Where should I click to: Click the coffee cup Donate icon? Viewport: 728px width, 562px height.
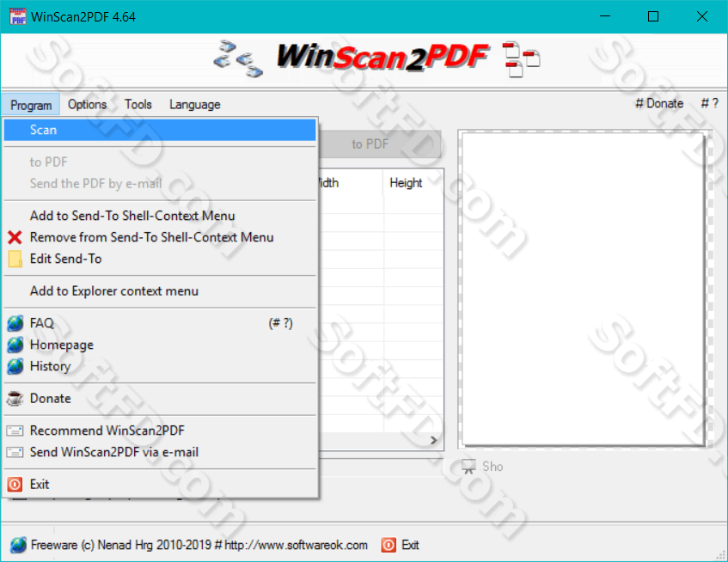[x=15, y=398]
